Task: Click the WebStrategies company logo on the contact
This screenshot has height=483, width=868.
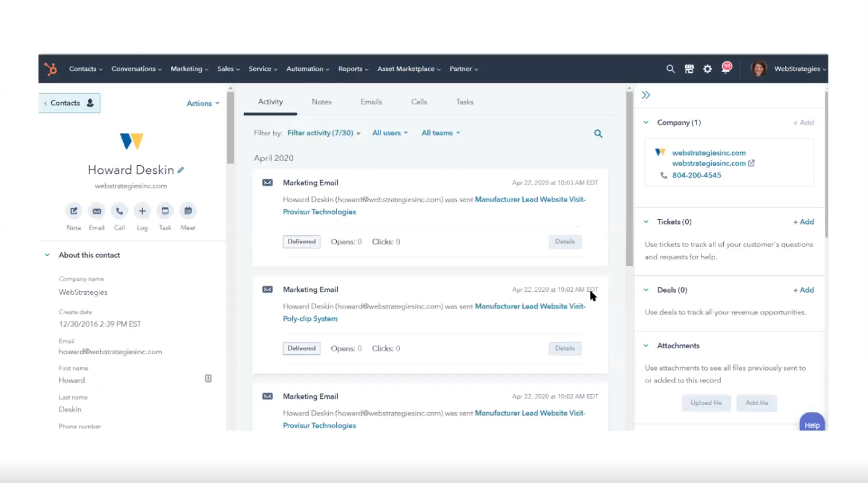Action: pos(132,141)
